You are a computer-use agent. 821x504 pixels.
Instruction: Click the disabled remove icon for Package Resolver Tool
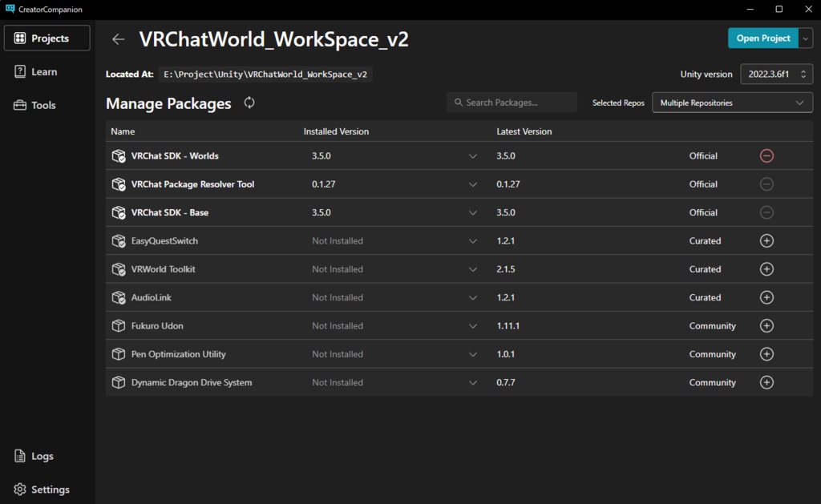point(766,184)
